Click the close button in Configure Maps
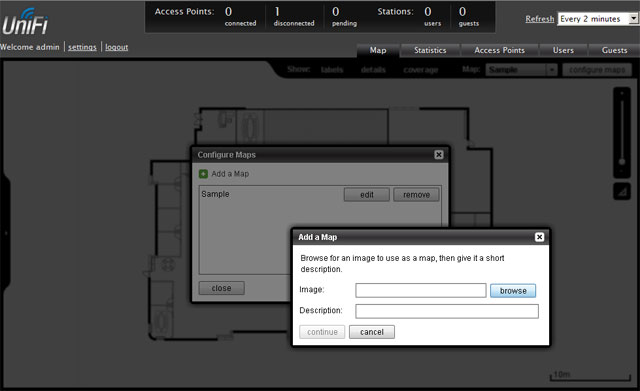 222,288
